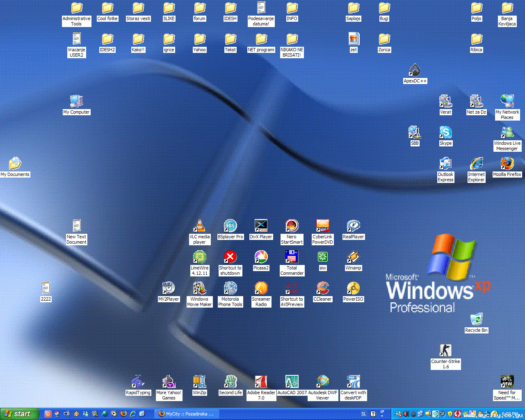Select the New Text Document file

[77, 226]
